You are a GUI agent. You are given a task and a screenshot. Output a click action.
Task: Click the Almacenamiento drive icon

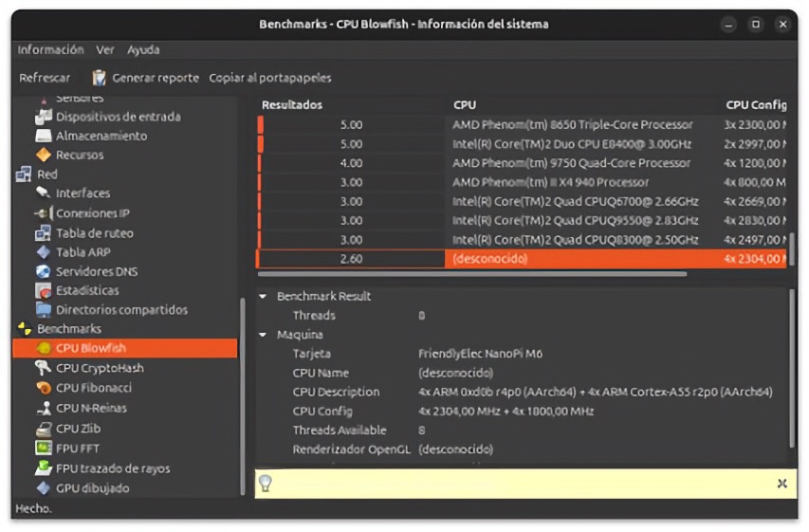point(44,137)
